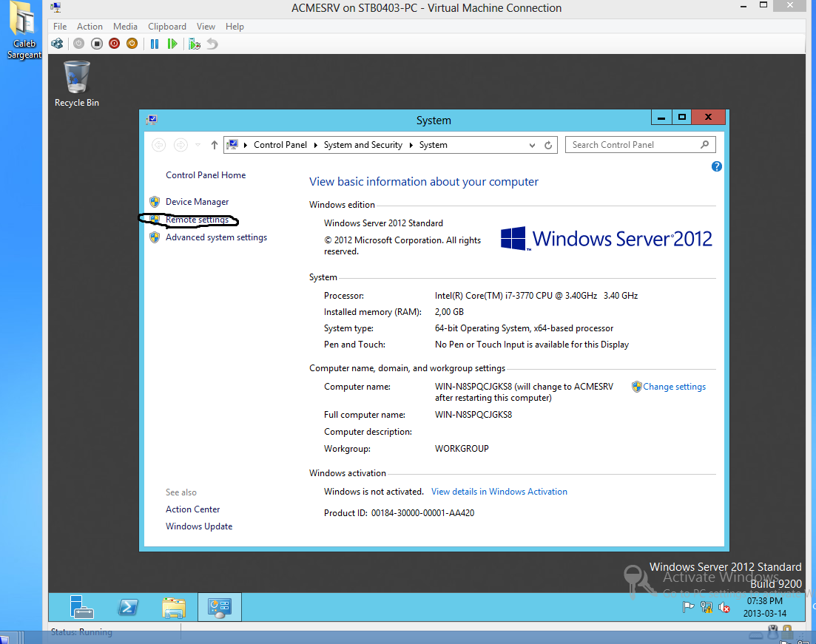Screen dimensions: 816x644
Task: Click the Control Panel taskbar button
Action: [x=220, y=607]
